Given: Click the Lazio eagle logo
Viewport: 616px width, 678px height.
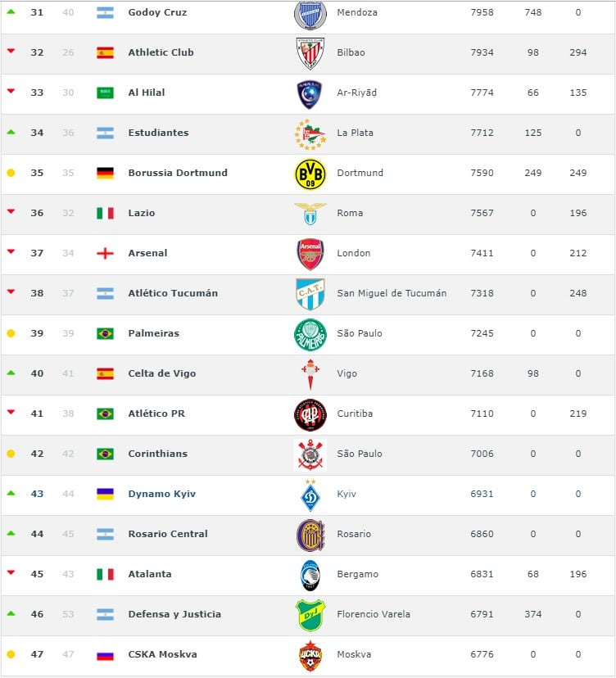Looking at the screenshot, I should (310, 214).
